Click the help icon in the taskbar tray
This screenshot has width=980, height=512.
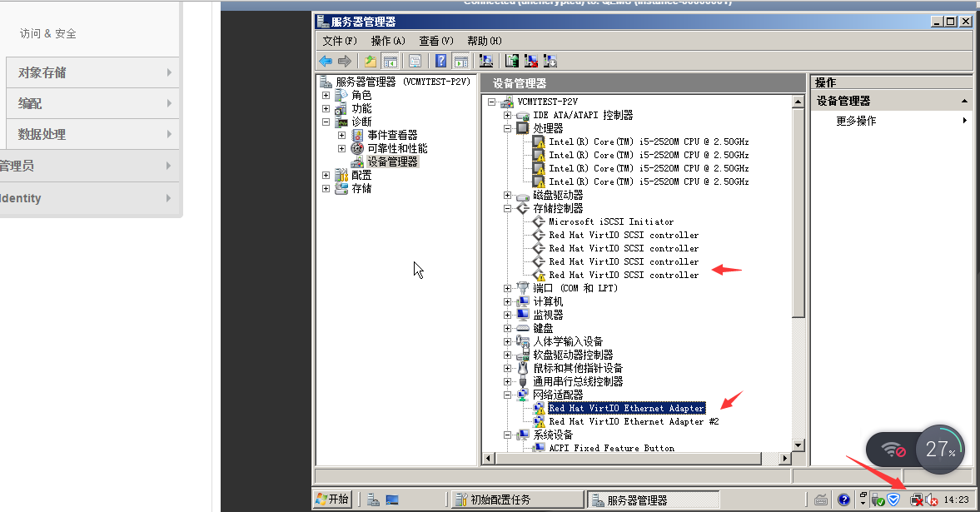(x=843, y=500)
